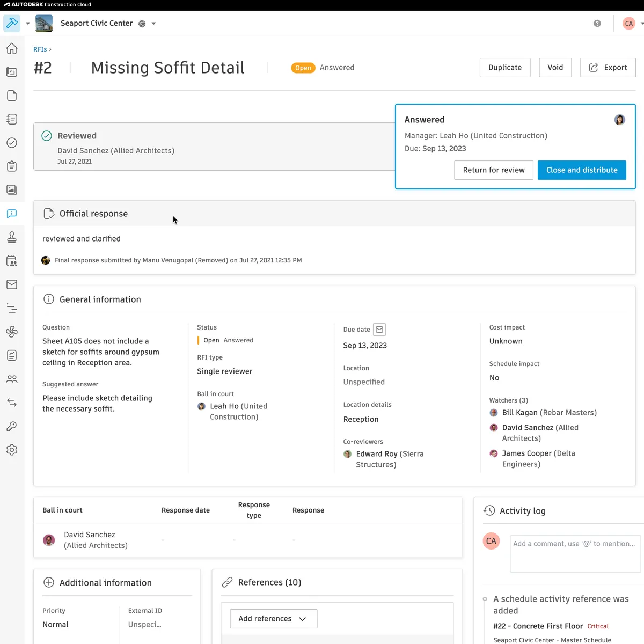644x644 pixels.
Task: Open the Add references dropdown
Action: [274, 619]
